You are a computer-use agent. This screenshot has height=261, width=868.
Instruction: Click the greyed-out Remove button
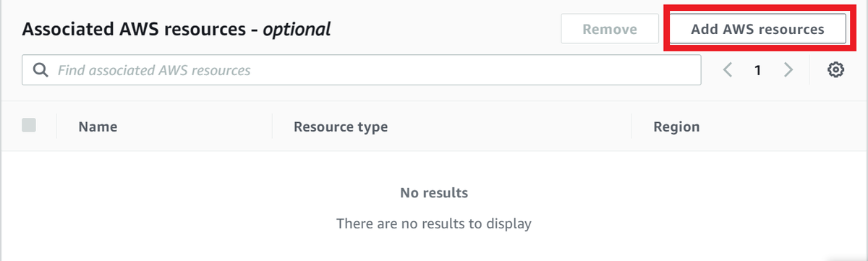click(610, 30)
